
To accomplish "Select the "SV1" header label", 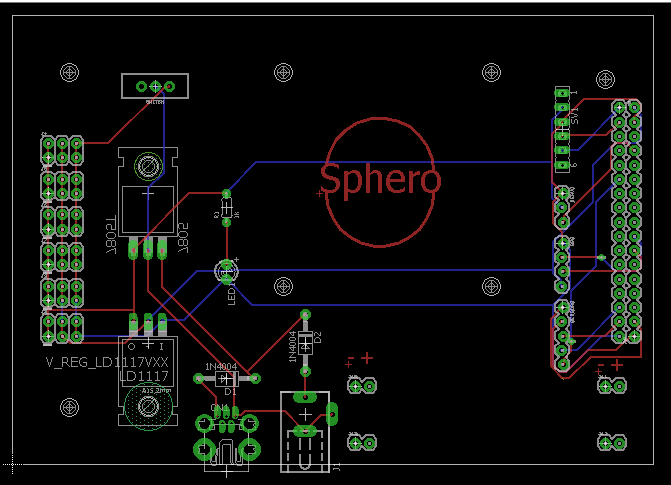I will pos(575,116).
